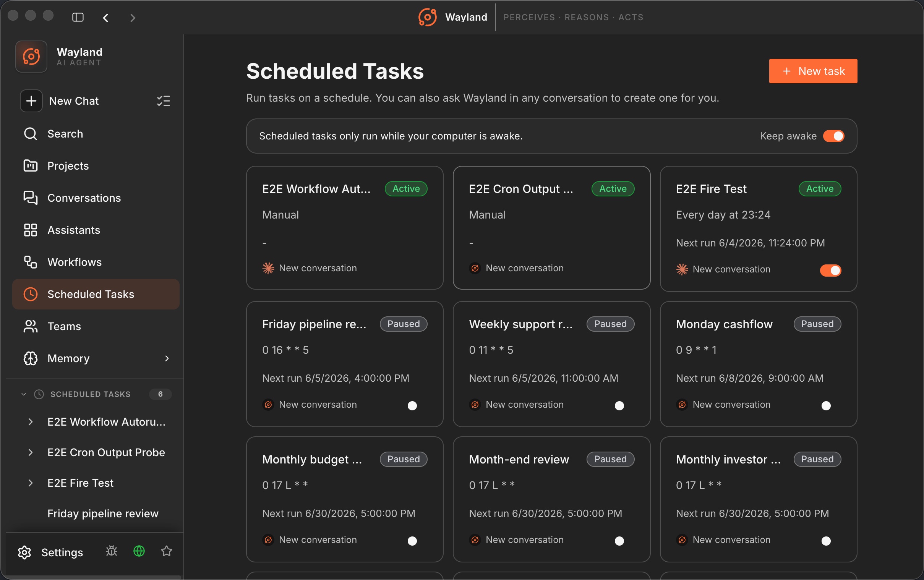The image size is (924, 580).
Task: Click the clock icon in Scheduled Tasks section header
Action: [39, 394]
